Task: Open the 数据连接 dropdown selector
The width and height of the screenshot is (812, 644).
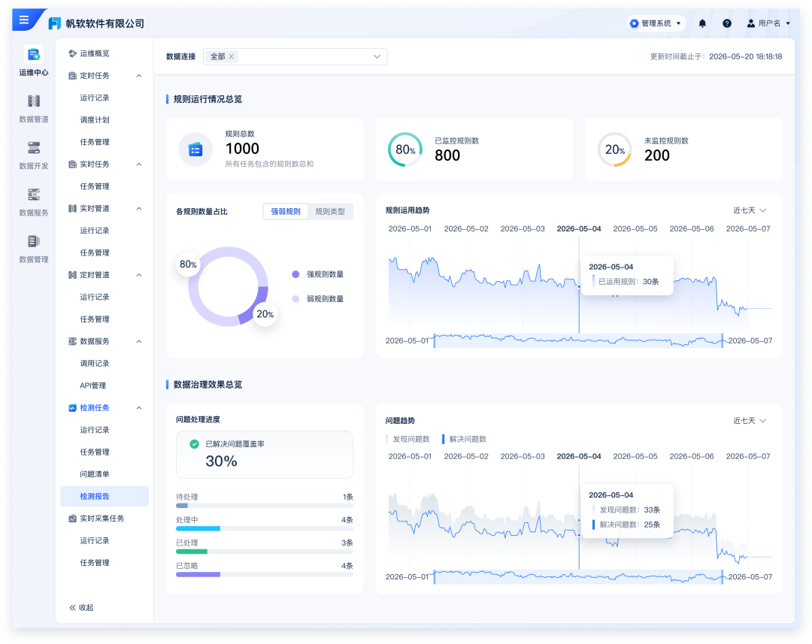Action: click(x=295, y=56)
